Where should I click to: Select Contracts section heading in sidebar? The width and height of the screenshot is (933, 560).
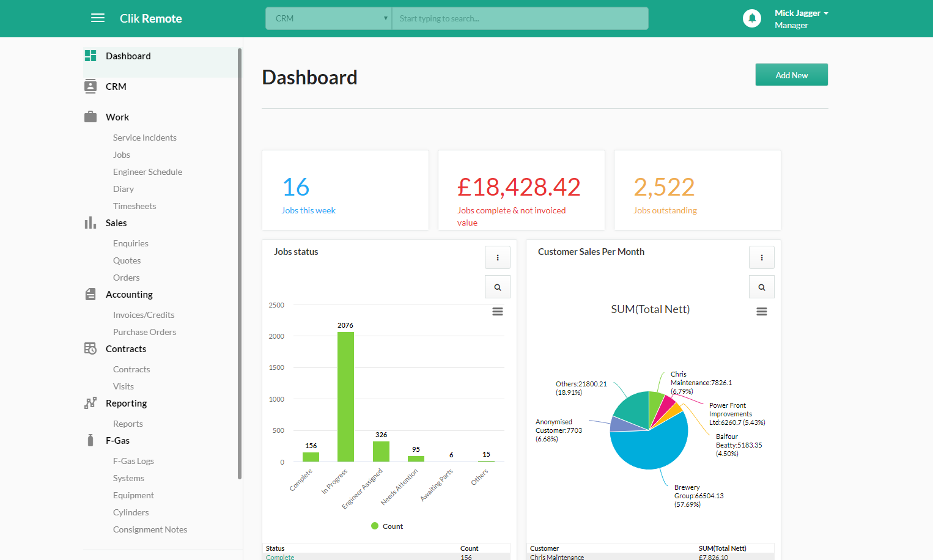pyautogui.click(x=126, y=348)
